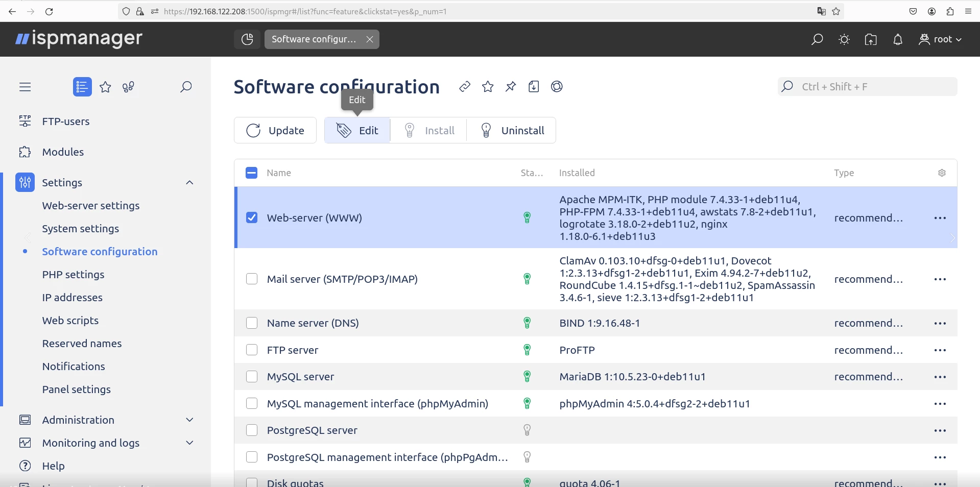
Task: Click the Uninstall button
Action: click(512, 131)
